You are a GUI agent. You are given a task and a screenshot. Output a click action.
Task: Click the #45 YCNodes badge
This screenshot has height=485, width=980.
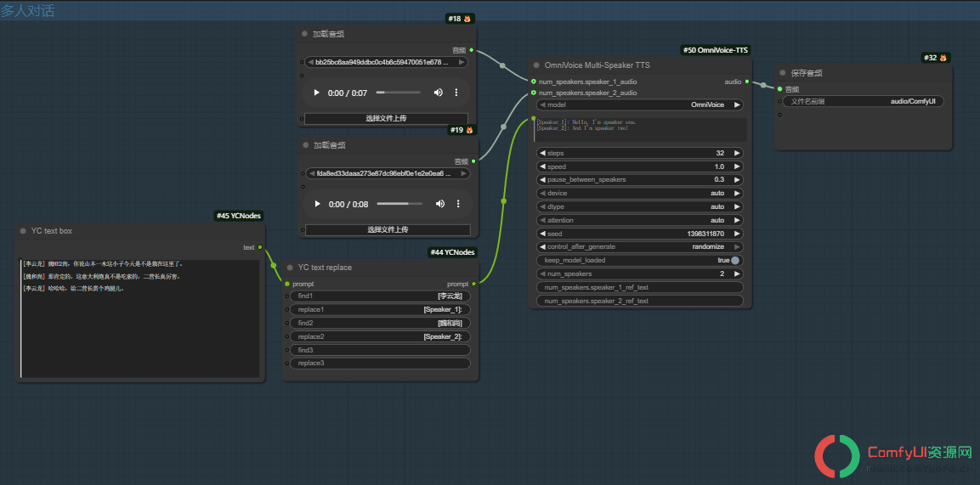click(238, 216)
